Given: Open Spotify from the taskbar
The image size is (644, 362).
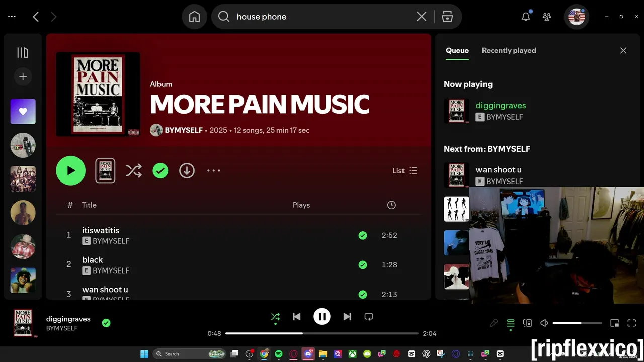Looking at the screenshot, I should tap(279, 354).
